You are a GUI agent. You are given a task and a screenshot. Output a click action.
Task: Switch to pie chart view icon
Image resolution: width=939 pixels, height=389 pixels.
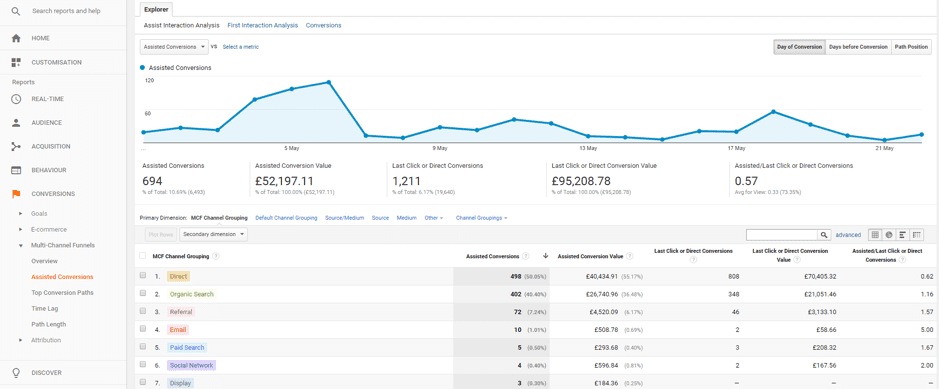coord(889,235)
